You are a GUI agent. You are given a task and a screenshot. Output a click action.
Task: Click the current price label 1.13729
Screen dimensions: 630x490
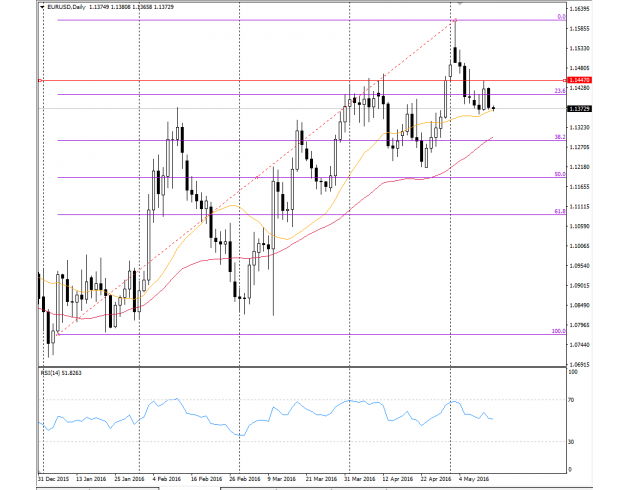pos(579,108)
